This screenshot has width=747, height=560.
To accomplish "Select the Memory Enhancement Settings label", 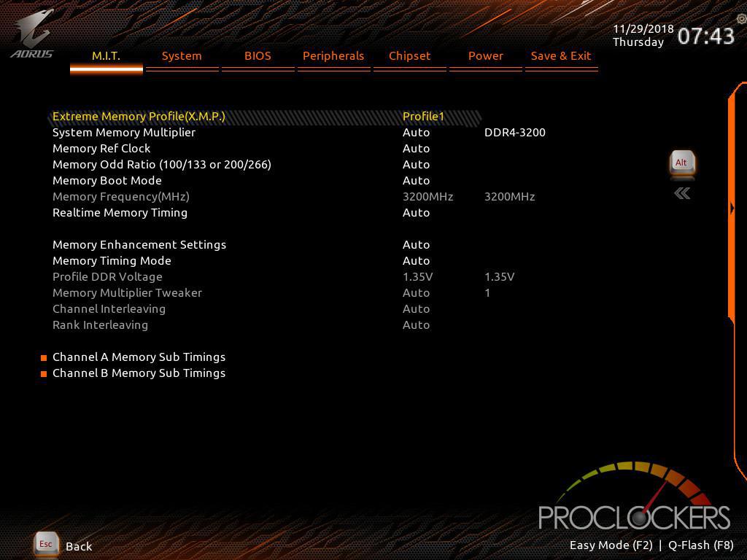I will (139, 245).
